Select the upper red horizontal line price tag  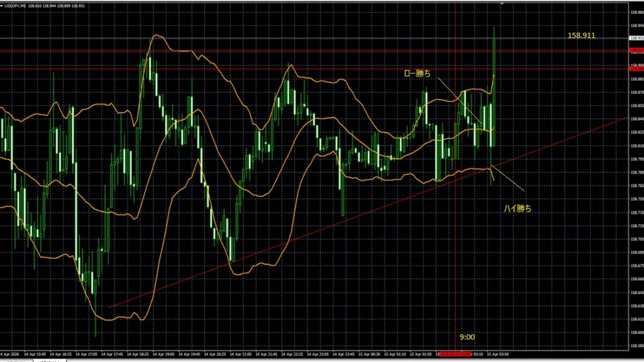(x=636, y=50)
